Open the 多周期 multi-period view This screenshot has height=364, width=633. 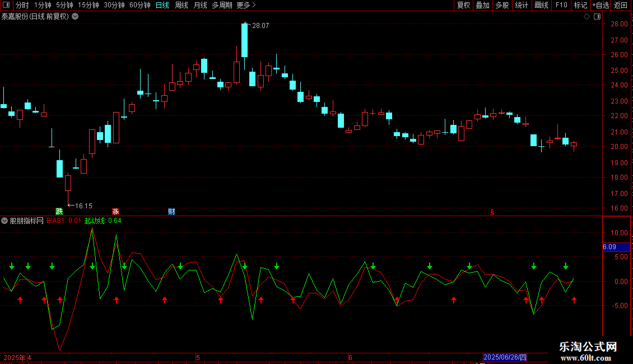click(x=222, y=5)
